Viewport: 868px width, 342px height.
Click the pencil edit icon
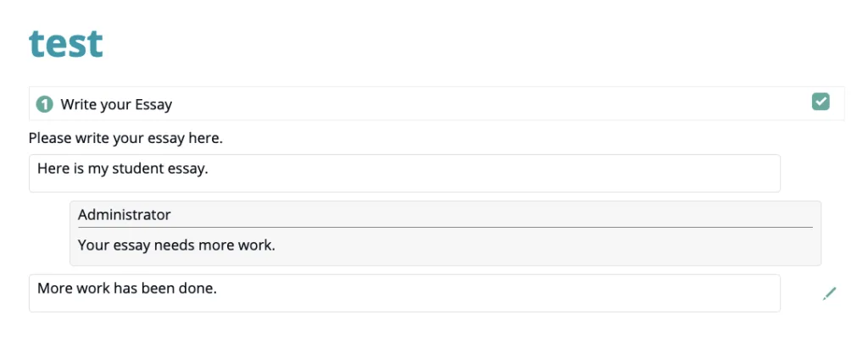[x=829, y=294]
